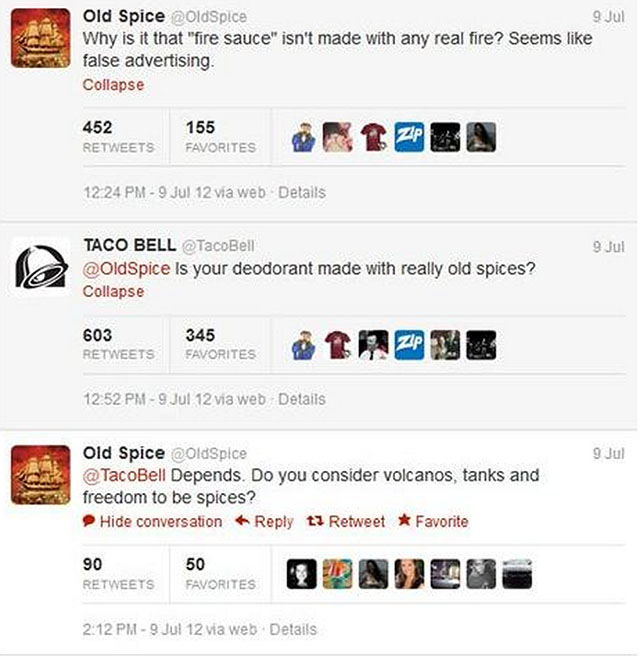The image size is (640, 657).
Task: Open the blue Zip avatar under the Taco Bell tweet
Action: click(x=409, y=345)
